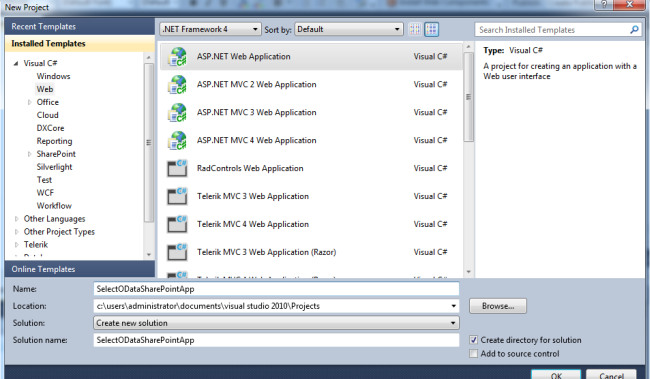Select the Reporting category
The width and height of the screenshot is (650, 379).
pos(54,141)
